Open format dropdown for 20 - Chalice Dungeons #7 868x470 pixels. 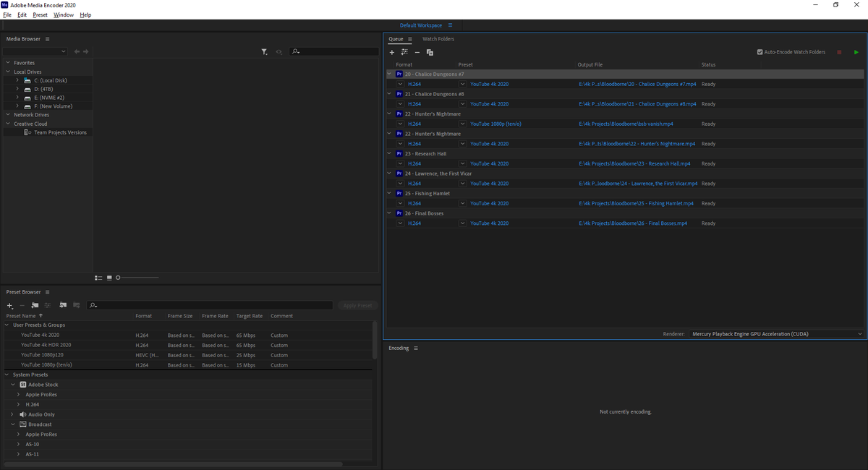(x=400, y=84)
